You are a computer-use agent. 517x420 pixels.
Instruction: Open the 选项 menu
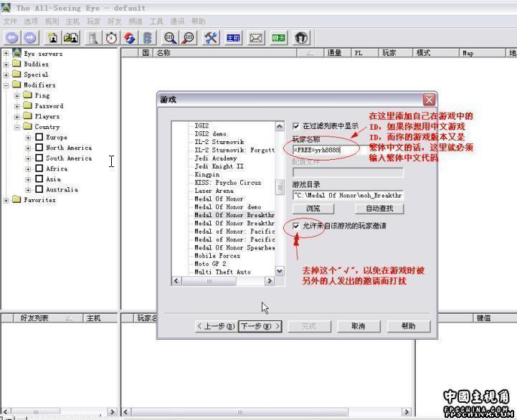(x=31, y=22)
